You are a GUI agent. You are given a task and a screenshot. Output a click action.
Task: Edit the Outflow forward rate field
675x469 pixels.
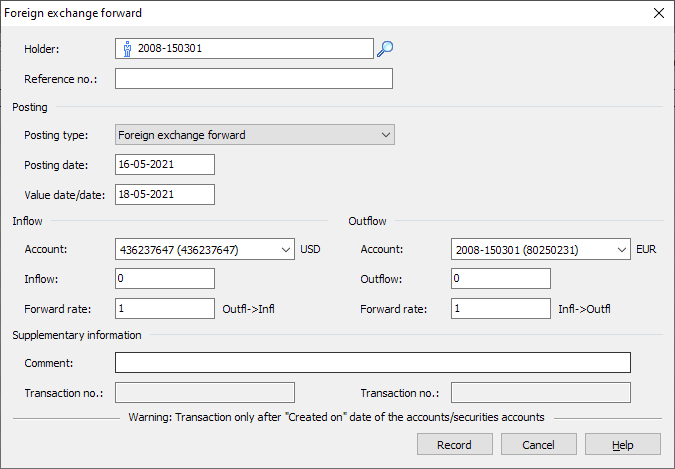[500, 309]
